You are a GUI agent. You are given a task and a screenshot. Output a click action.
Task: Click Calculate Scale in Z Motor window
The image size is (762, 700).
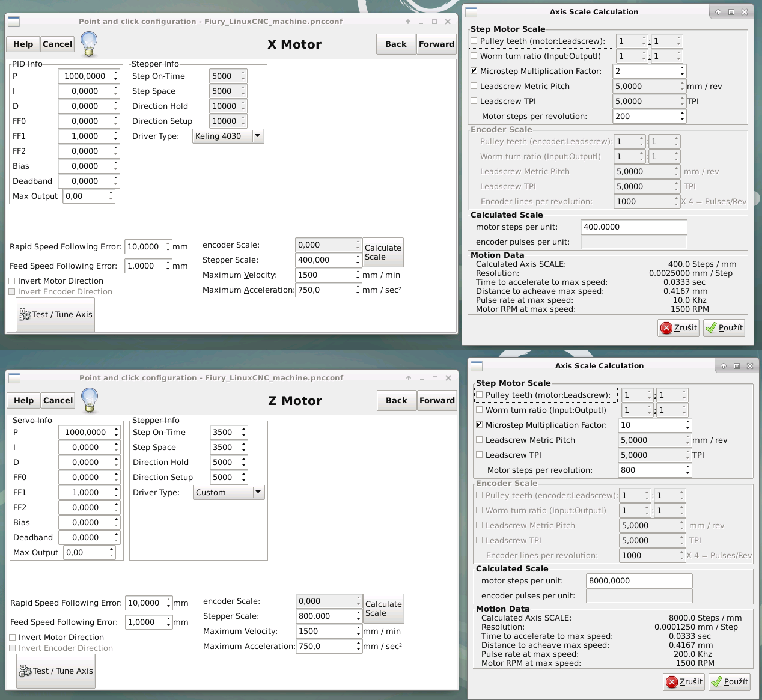(383, 609)
